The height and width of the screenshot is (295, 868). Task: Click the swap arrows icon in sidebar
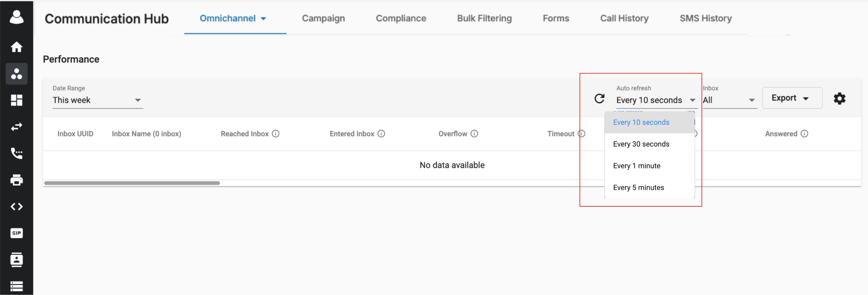coord(16,127)
